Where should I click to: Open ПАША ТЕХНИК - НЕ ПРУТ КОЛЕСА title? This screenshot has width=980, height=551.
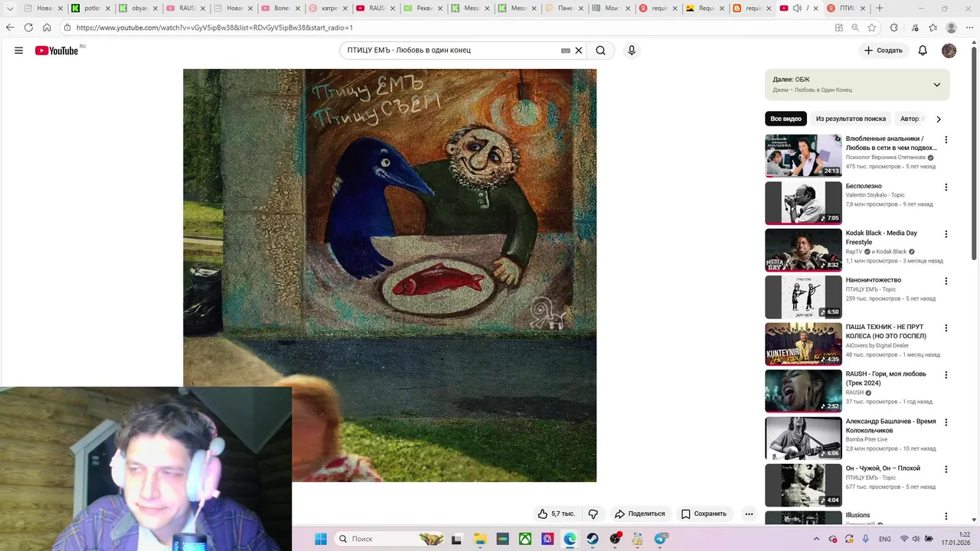886,331
